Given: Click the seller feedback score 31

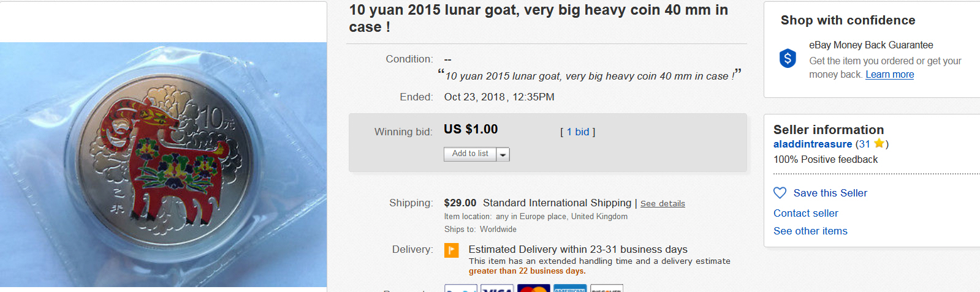Looking at the screenshot, I should pos(864,144).
